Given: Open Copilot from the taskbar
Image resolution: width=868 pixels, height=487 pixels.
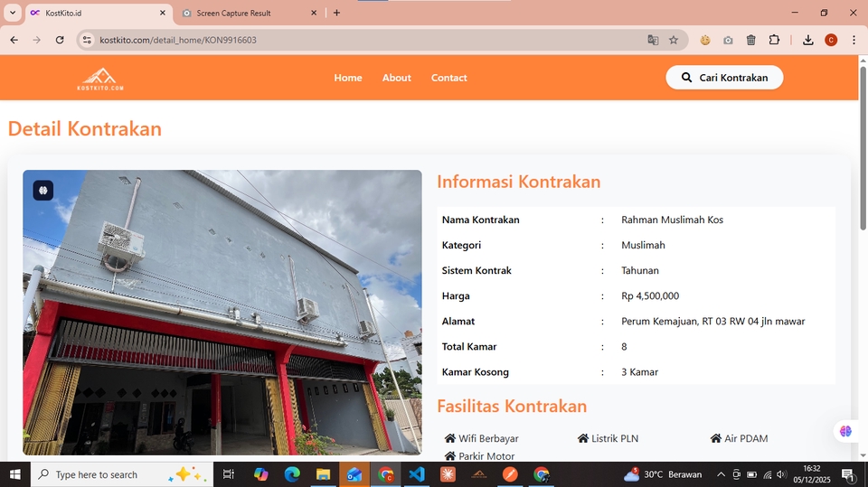Looking at the screenshot, I should [260, 474].
